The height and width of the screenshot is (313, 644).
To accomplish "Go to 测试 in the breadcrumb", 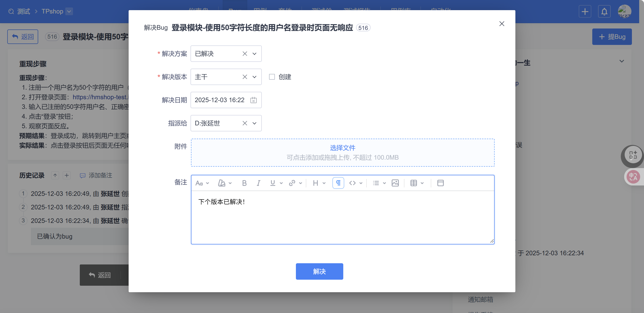I will click(x=23, y=12).
